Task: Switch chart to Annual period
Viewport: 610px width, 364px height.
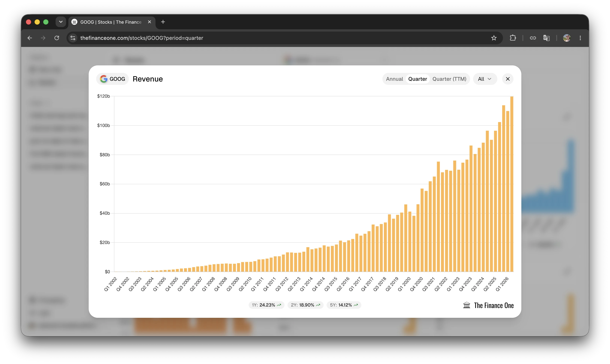Action: (x=394, y=79)
